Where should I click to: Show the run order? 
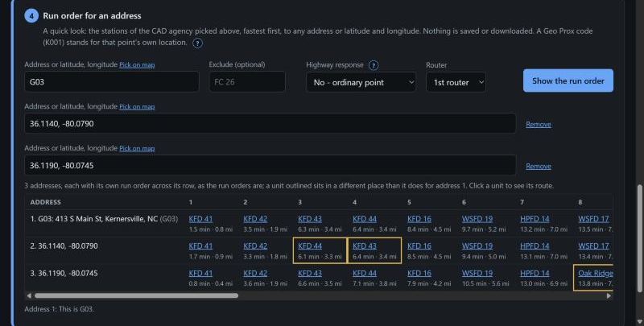(x=568, y=80)
